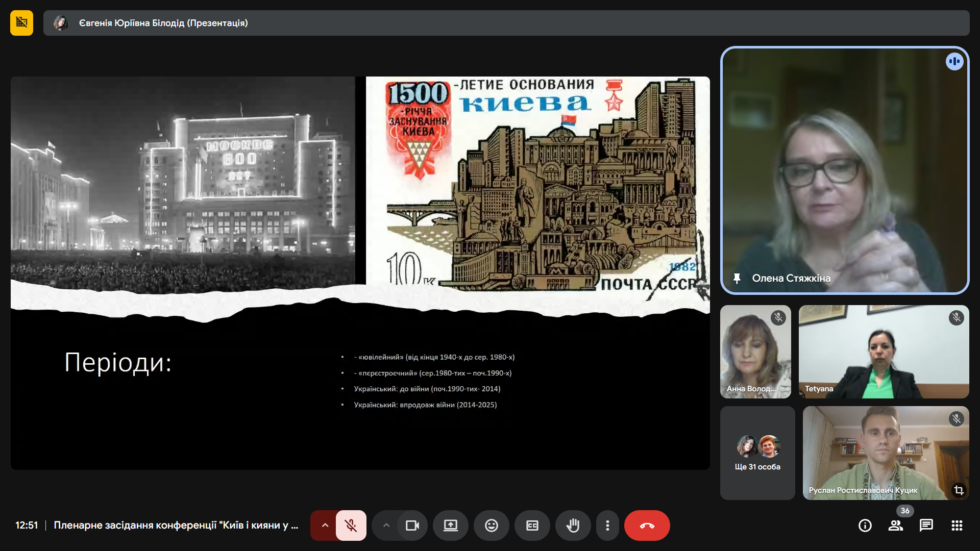Toggle the camera on or off
The height and width of the screenshot is (551, 980).
pos(412,525)
